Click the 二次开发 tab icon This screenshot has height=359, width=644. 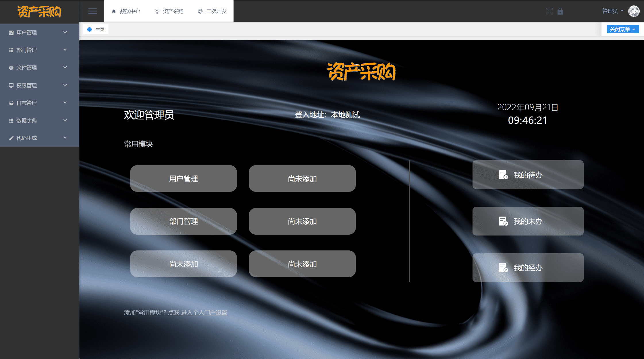click(x=200, y=11)
